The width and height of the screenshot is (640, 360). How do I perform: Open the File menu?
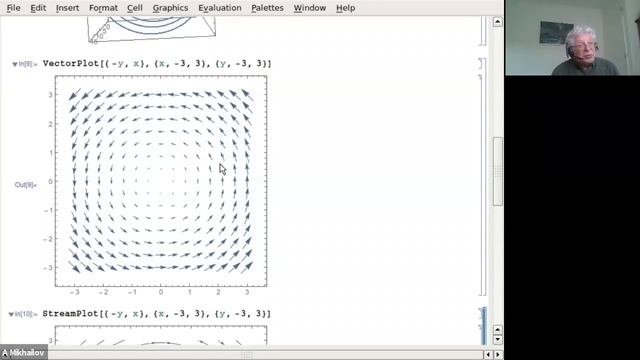(13, 8)
